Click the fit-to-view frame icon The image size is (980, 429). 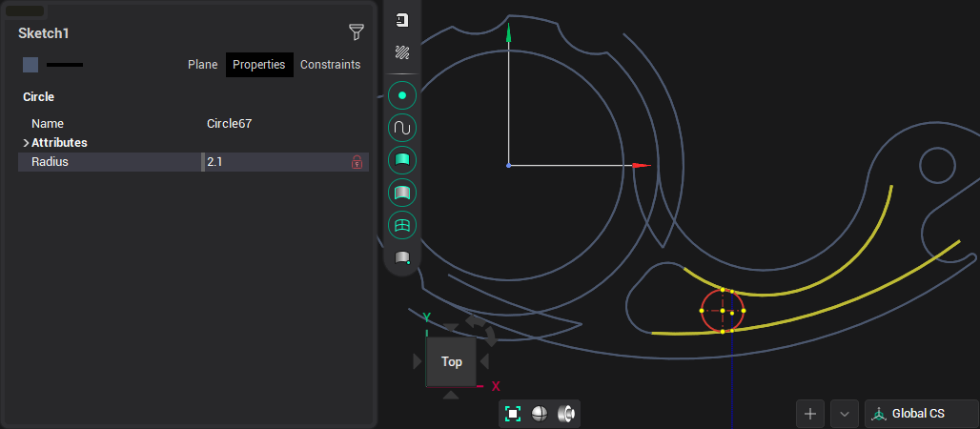click(x=513, y=413)
